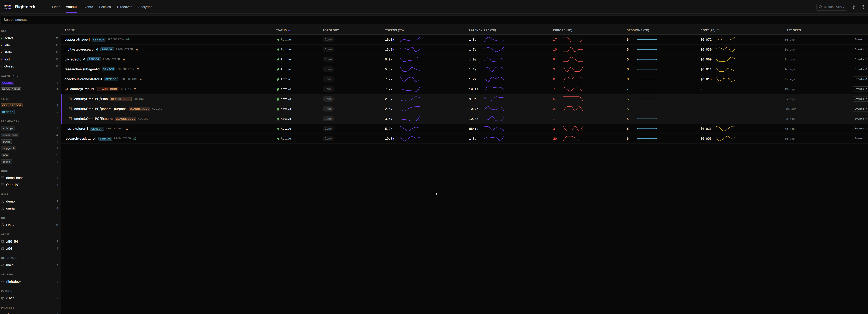Image resolution: width=868 pixels, height=314 pixels.
Task: Click the Anthropic icon on researcher-subagent-1 row
Action: click(x=138, y=69)
